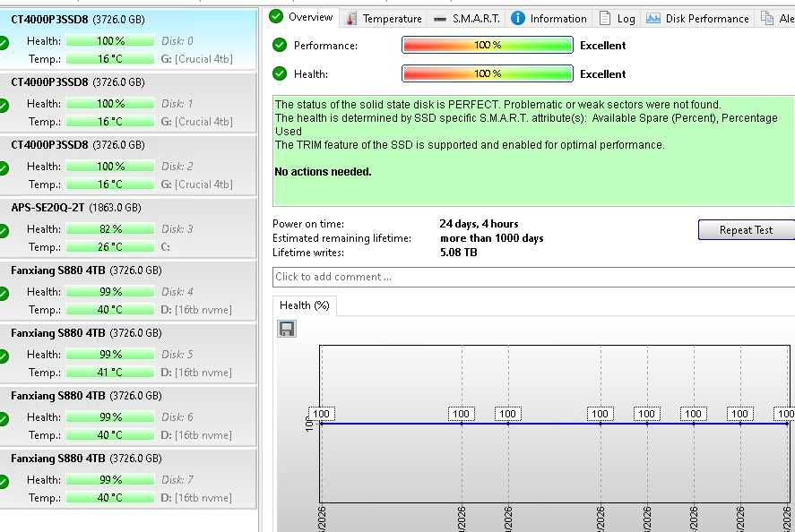Image resolution: width=795 pixels, height=532 pixels.
Task: Select APS-SE20Q-2T disk entry
Action: coord(128,228)
